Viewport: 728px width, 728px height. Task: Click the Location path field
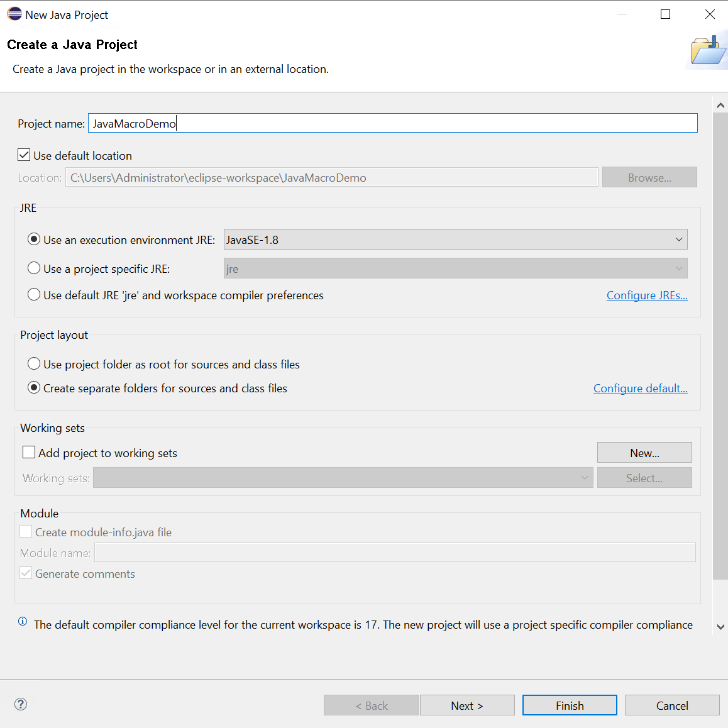[331, 177]
